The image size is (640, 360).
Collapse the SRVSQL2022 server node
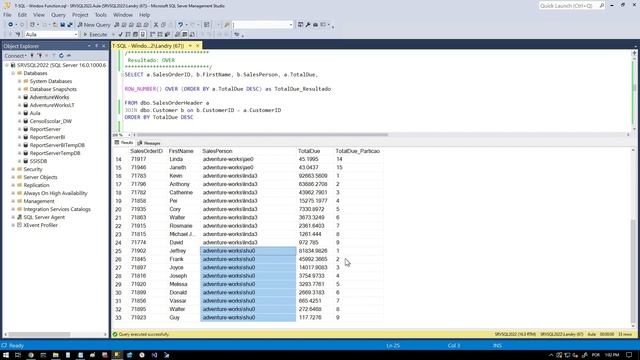pyautogui.click(x=7, y=65)
